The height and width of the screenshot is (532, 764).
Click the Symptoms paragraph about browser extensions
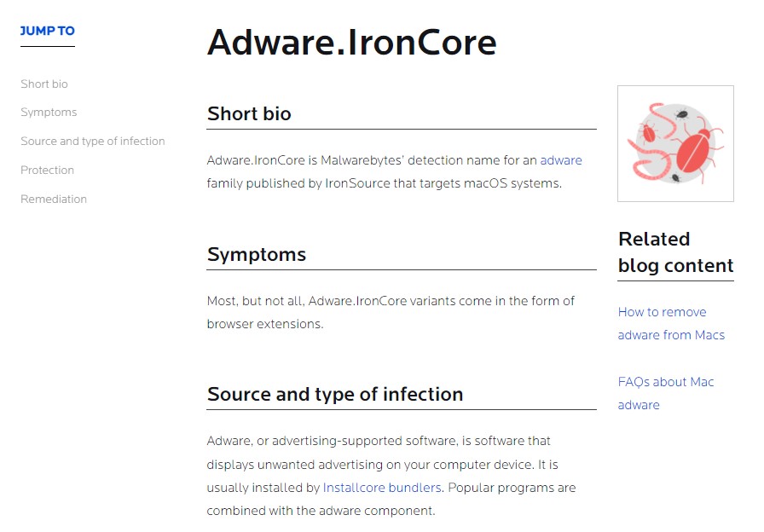[x=391, y=312]
